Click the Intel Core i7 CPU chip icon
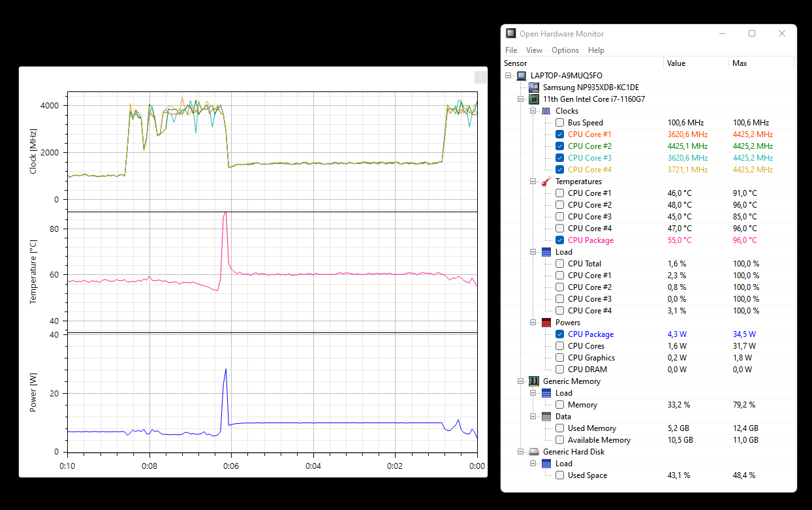Screen dimensions: 812x510 point(534,99)
